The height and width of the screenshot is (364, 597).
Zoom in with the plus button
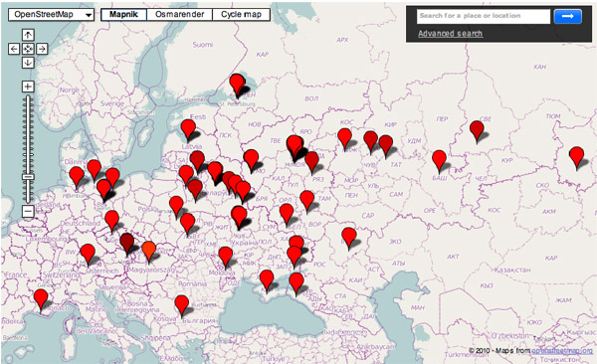coord(28,87)
